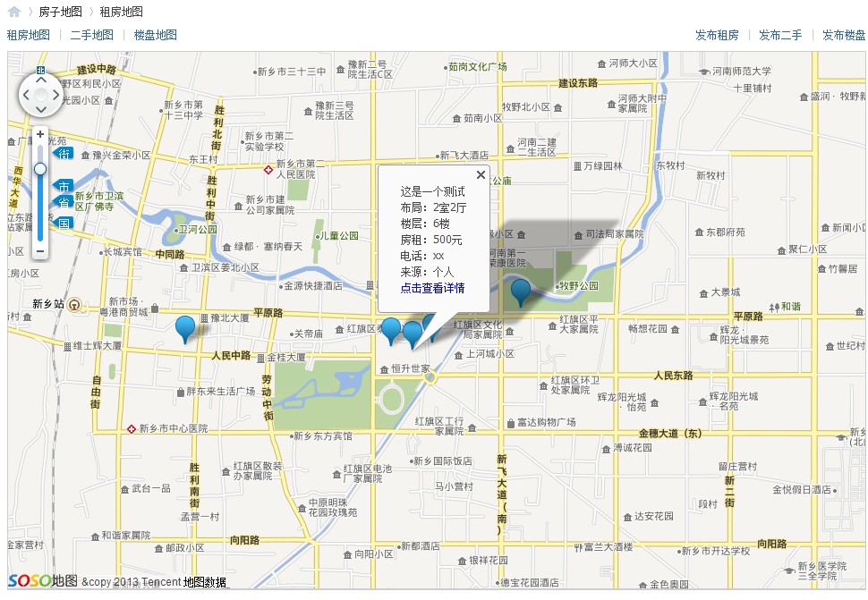Viewport: 868px width, 600px height.
Task: Close the listing info popup
Action: pos(481,174)
